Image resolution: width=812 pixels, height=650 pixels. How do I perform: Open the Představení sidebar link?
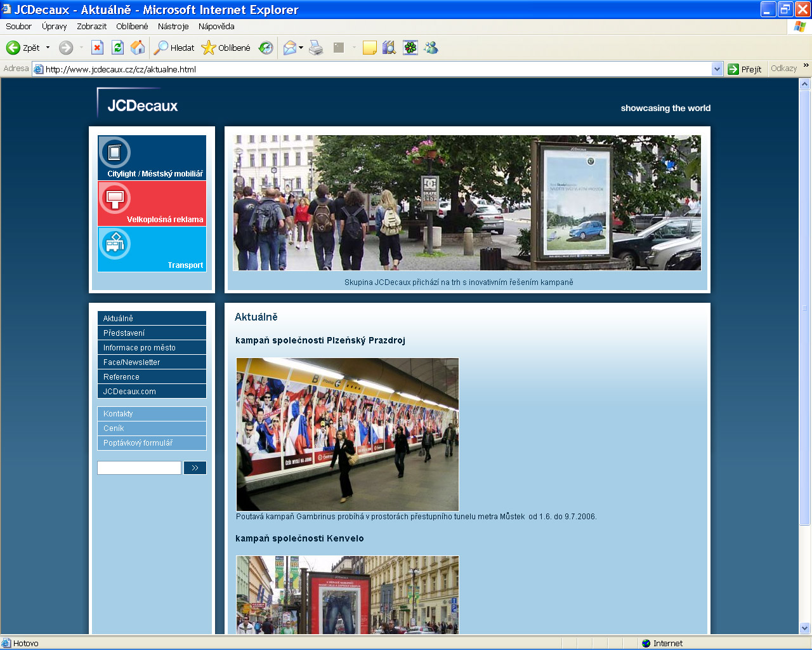[x=152, y=333]
